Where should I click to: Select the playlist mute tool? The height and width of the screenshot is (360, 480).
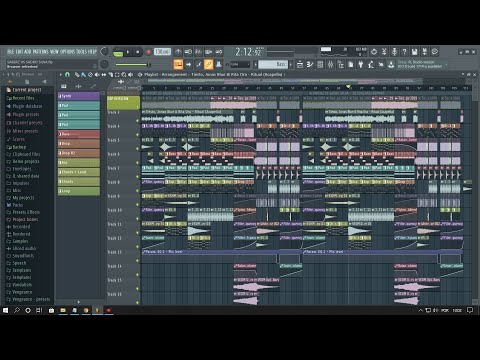97,75
